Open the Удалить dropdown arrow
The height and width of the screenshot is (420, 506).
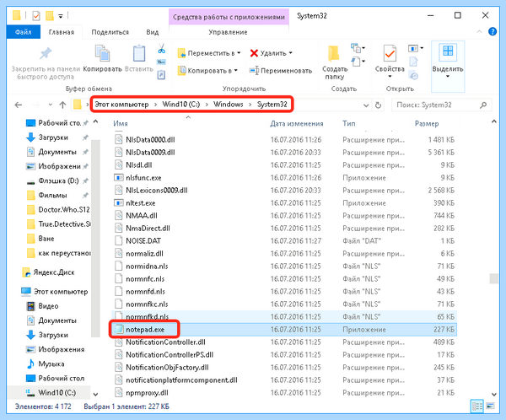pyautogui.click(x=291, y=52)
